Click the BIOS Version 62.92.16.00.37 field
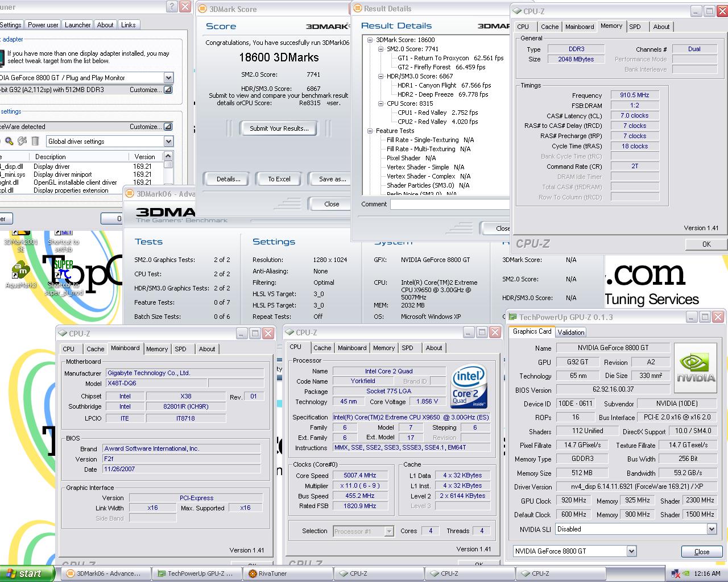 point(613,389)
